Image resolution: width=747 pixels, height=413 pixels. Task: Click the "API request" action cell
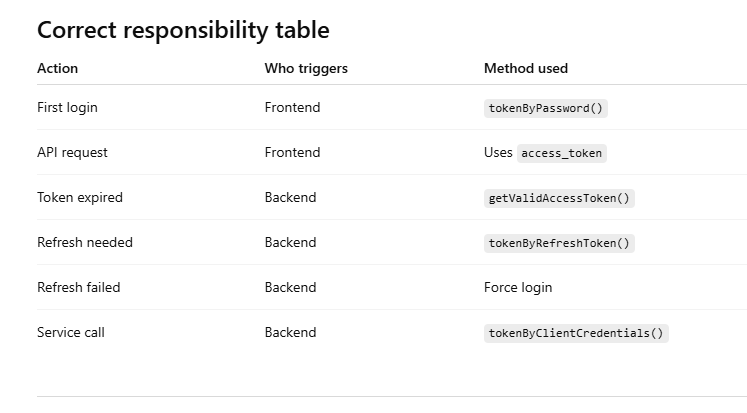tap(72, 152)
